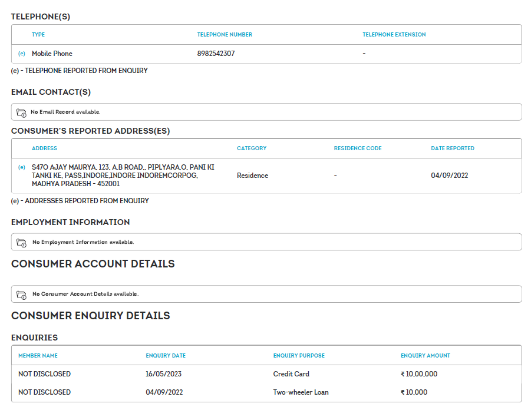Image resolution: width=531 pixels, height=420 pixels.
Task: Click the Enquiry Purpose column header
Action: point(299,356)
